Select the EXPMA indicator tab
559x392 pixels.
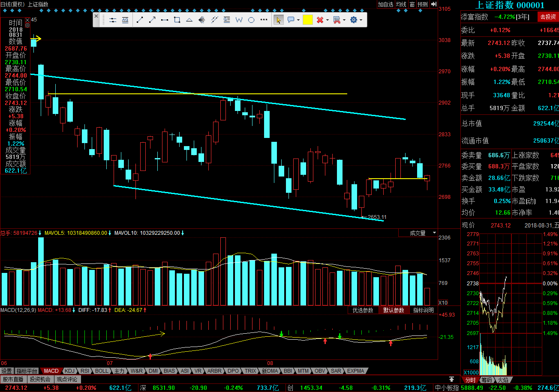(355, 371)
